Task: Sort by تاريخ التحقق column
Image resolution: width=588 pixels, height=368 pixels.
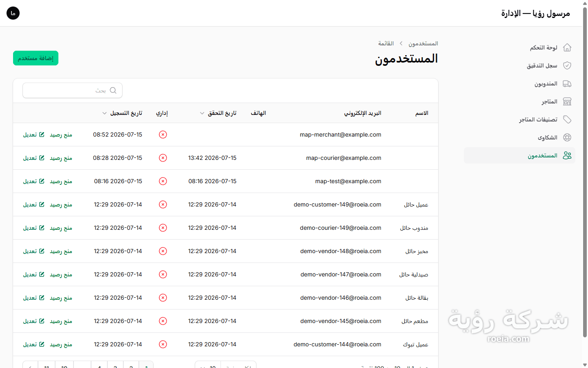Action: pos(218,113)
